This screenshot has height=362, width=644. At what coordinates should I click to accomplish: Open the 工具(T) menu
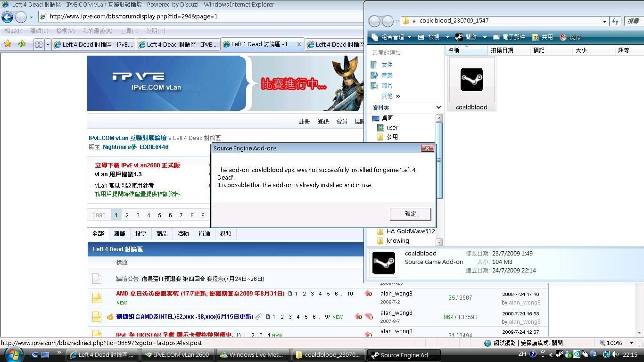click(129, 31)
